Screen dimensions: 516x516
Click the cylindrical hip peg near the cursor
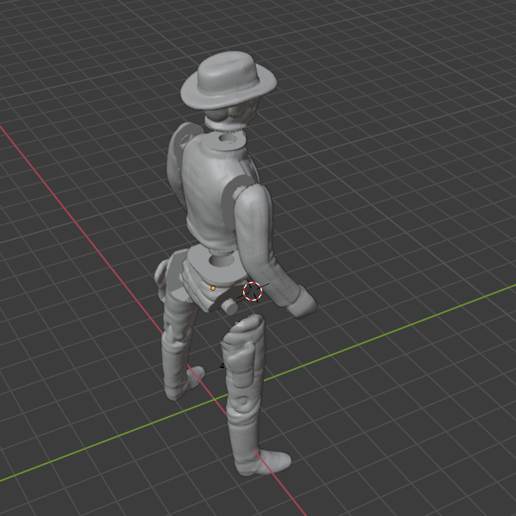tap(230, 307)
